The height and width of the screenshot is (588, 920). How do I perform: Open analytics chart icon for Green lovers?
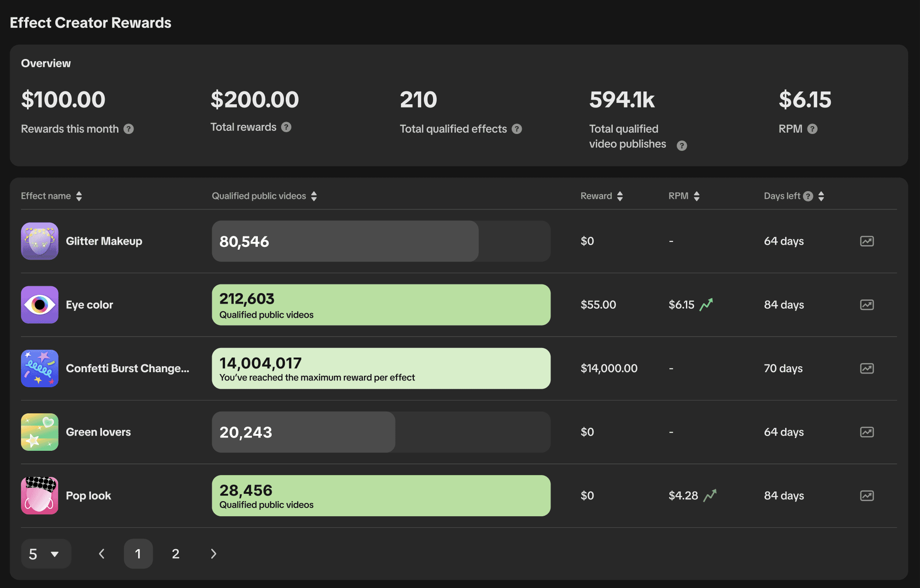click(x=867, y=432)
